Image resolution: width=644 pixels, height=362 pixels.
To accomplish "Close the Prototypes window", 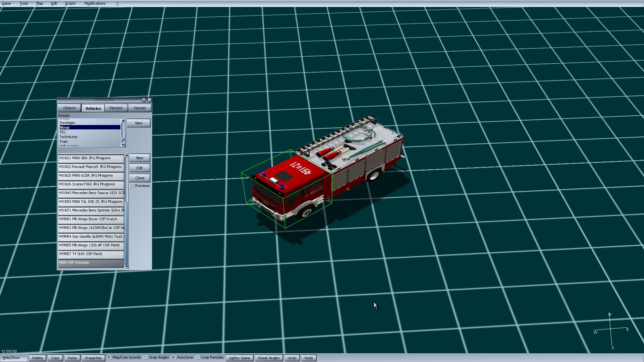I will [150, 100].
